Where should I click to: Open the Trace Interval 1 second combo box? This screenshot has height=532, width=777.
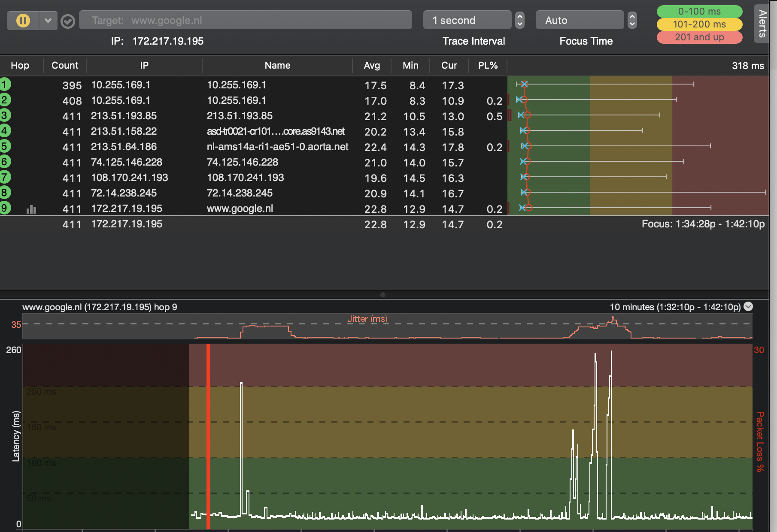[467, 20]
